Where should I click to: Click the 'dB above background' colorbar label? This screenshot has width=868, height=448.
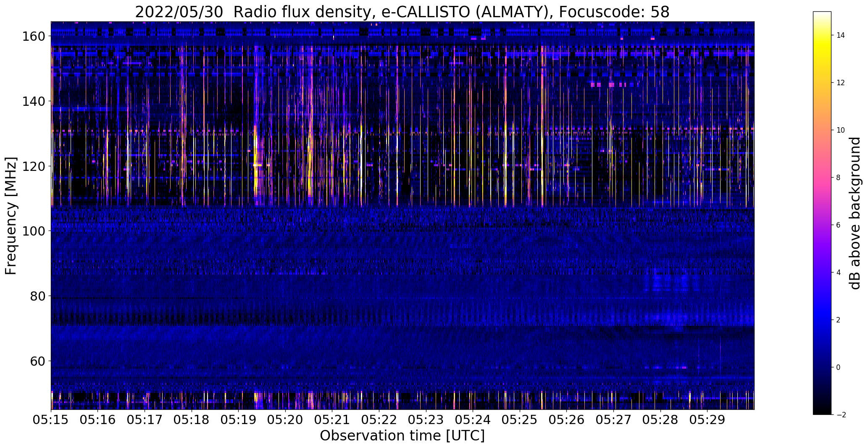point(855,213)
